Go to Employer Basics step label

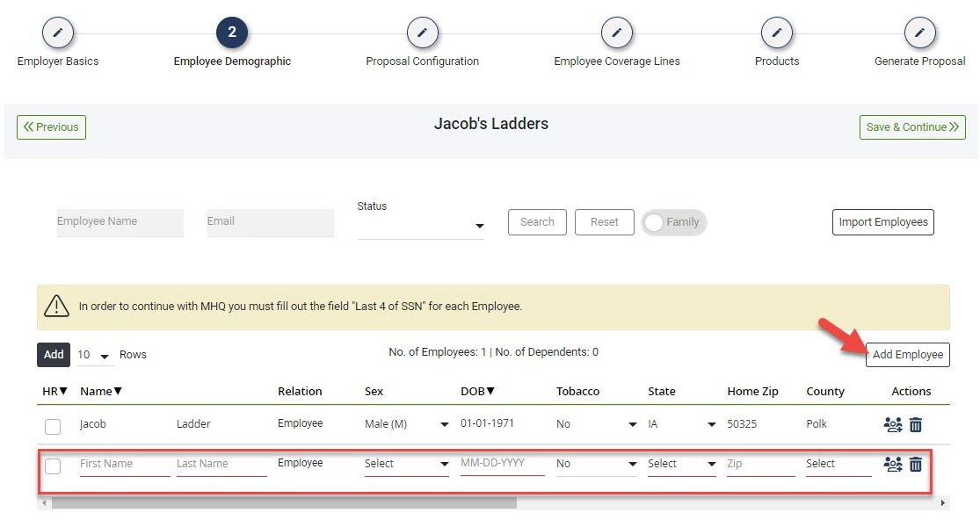57,61
